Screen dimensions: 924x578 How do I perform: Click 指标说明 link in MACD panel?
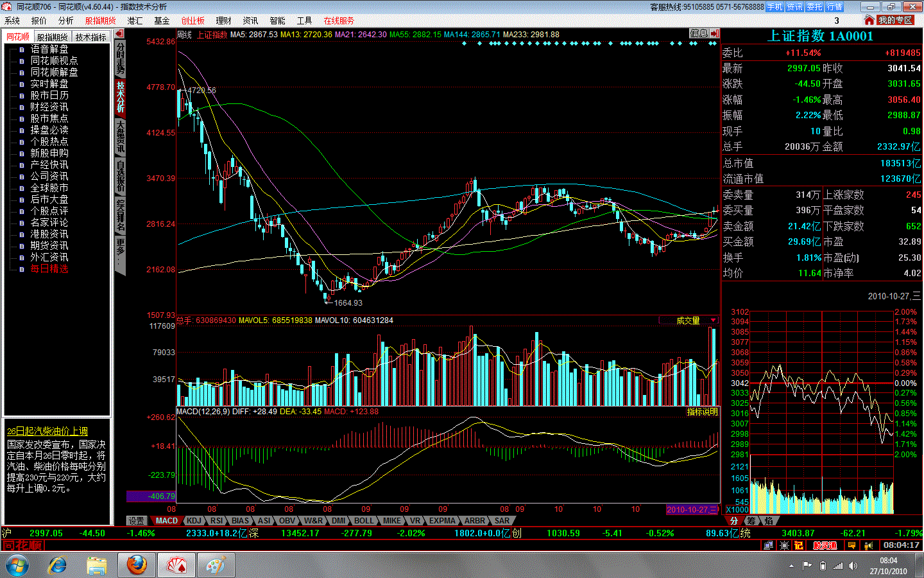(702, 412)
